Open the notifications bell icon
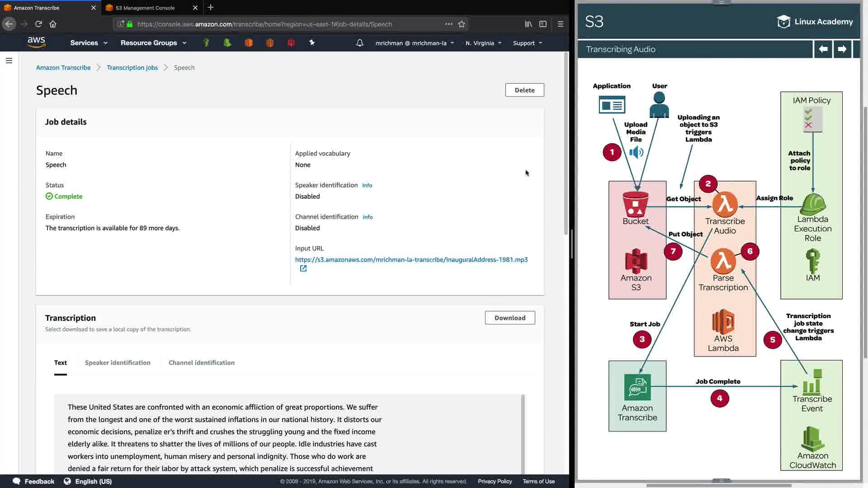This screenshot has height=488, width=868. tap(359, 43)
